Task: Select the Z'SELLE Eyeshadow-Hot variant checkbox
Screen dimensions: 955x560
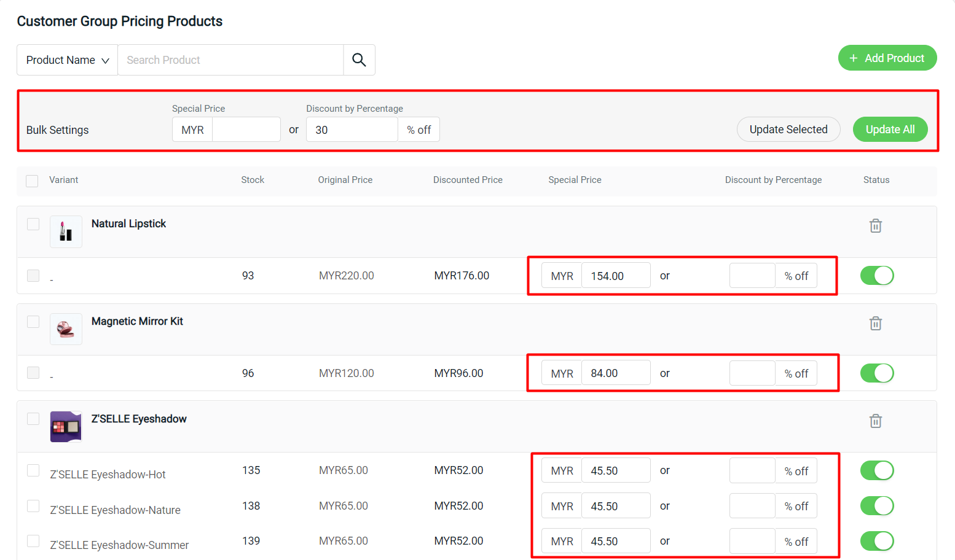Action: (33, 470)
